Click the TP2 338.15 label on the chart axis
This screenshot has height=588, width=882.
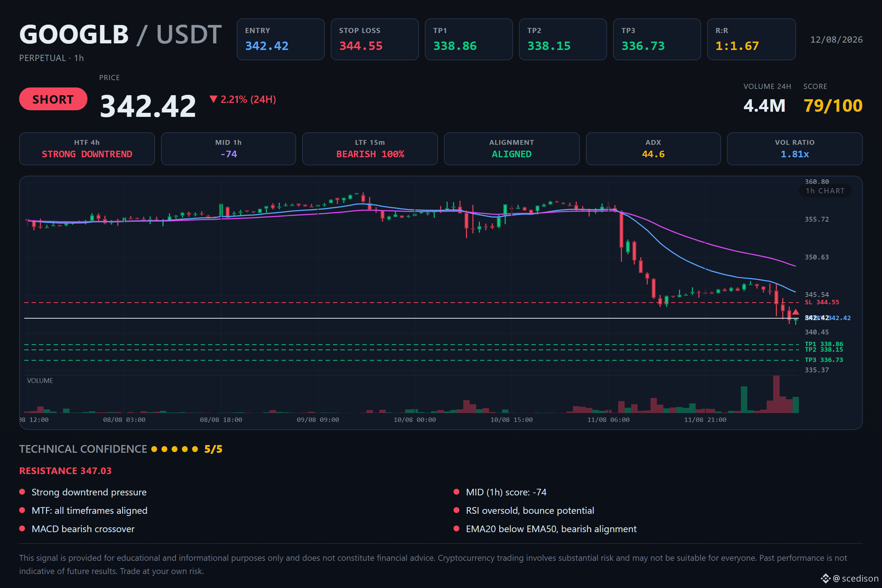[824, 349]
